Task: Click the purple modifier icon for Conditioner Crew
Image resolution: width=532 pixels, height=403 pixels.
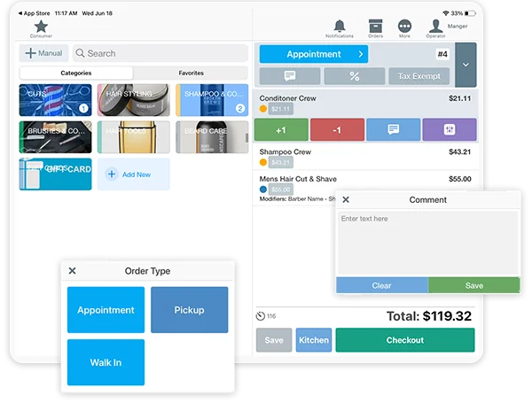Action: tap(449, 129)
